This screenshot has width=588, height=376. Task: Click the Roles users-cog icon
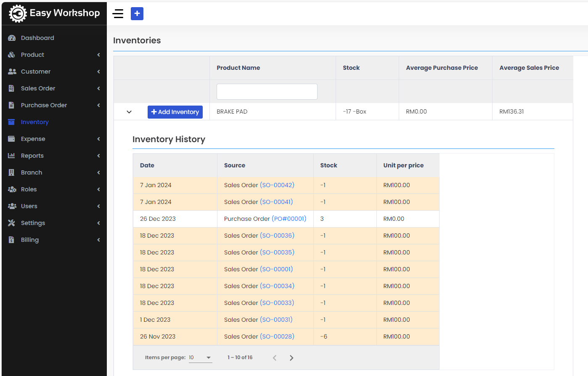pos(12,189)
